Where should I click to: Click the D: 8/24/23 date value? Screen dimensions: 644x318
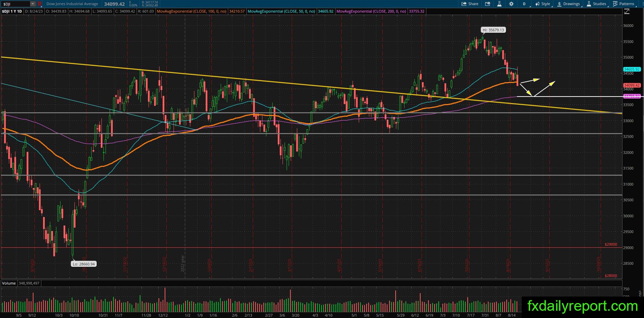tap(34, 11)
